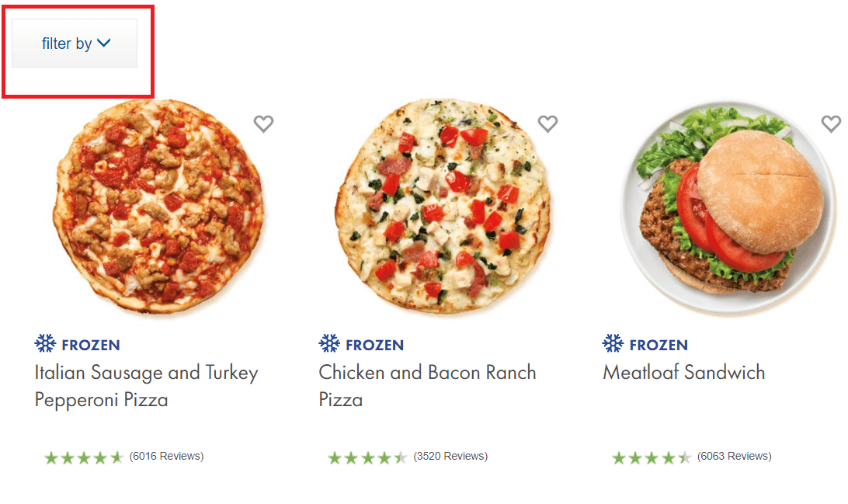
Task: Click the snowflake FROZEN icon under the sausage pizza
Action: (x=44, y=343)
